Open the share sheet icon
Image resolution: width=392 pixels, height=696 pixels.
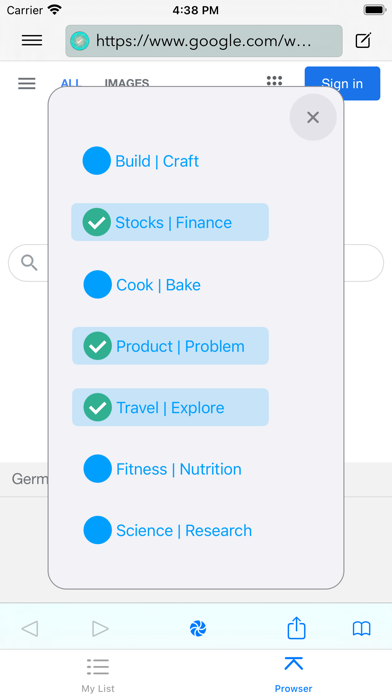(296, 628)
